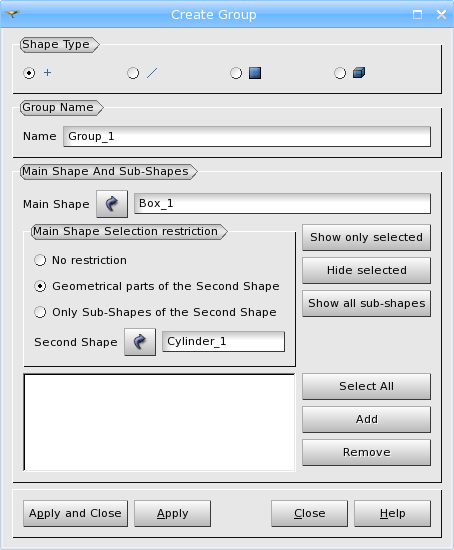Choose the No restriction option
This screenshot has height=550, width=454.
[x=81, y=260]
